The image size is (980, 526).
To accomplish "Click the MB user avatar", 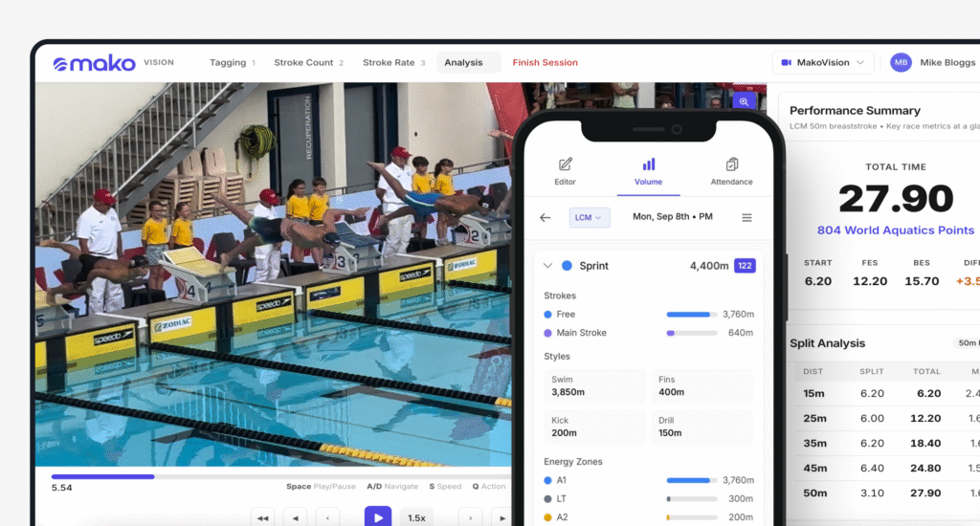I will tap(901, 62).
